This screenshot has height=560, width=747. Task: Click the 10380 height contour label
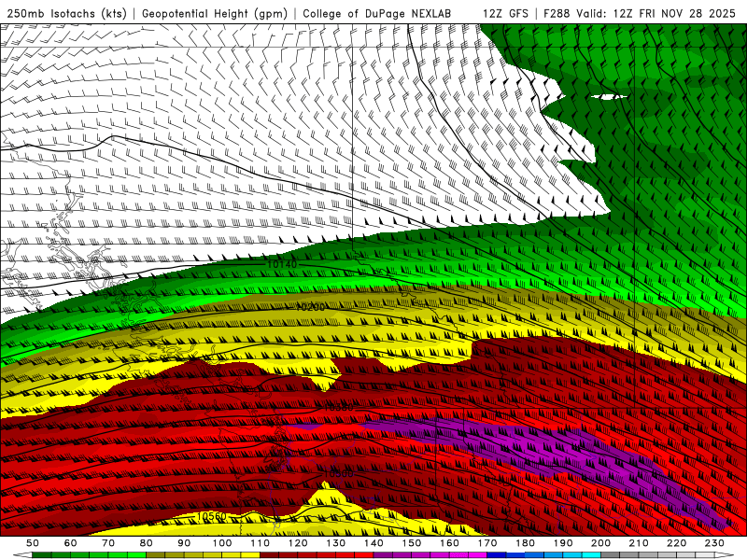tap(339, 408)
